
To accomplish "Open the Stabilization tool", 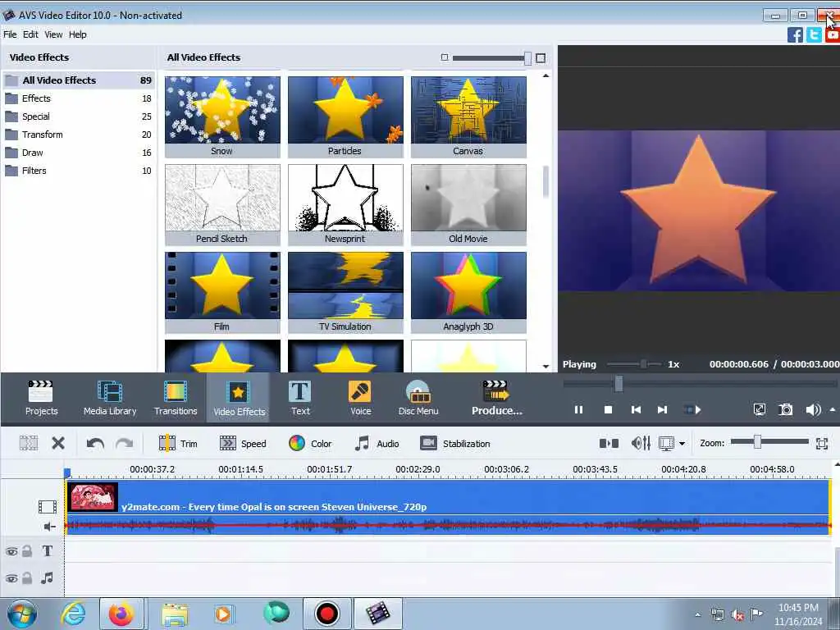I will [x=454, y=444].
